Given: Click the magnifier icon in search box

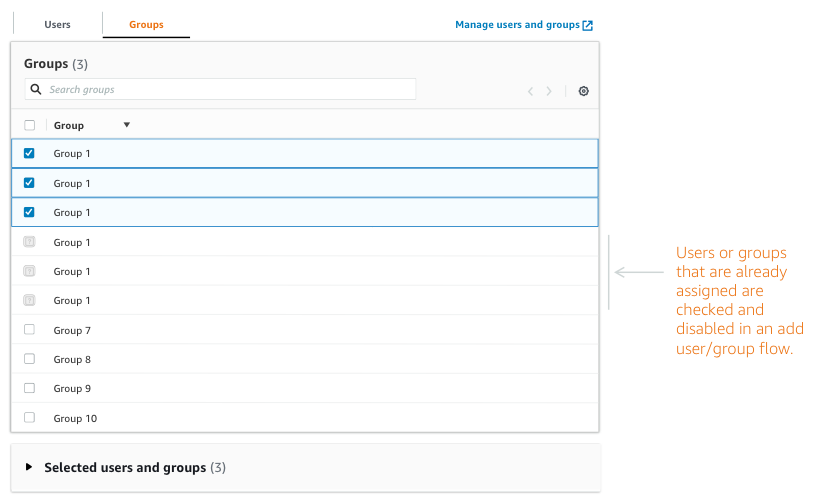Looking at the screenshot, I should pos(36,89).
